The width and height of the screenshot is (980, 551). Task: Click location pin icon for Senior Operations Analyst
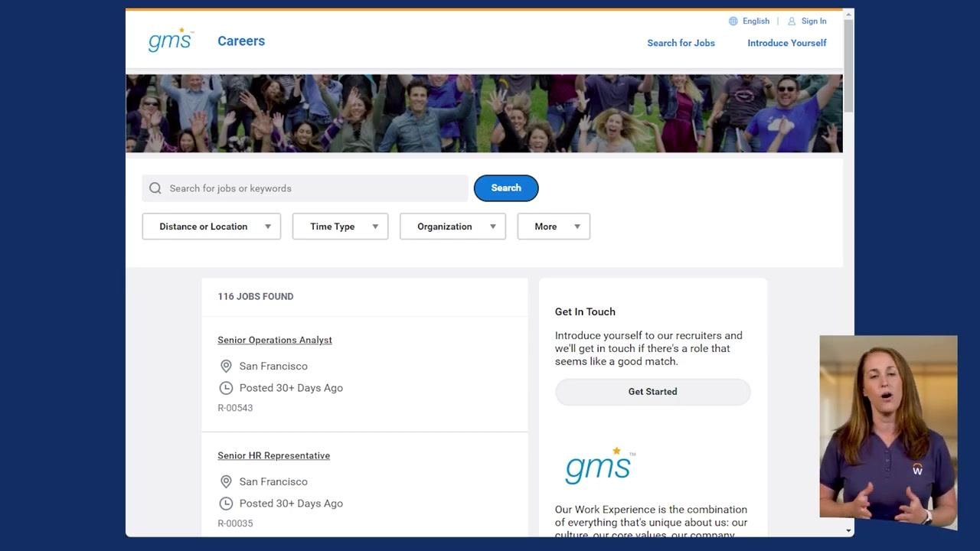[x=226, y=367]
